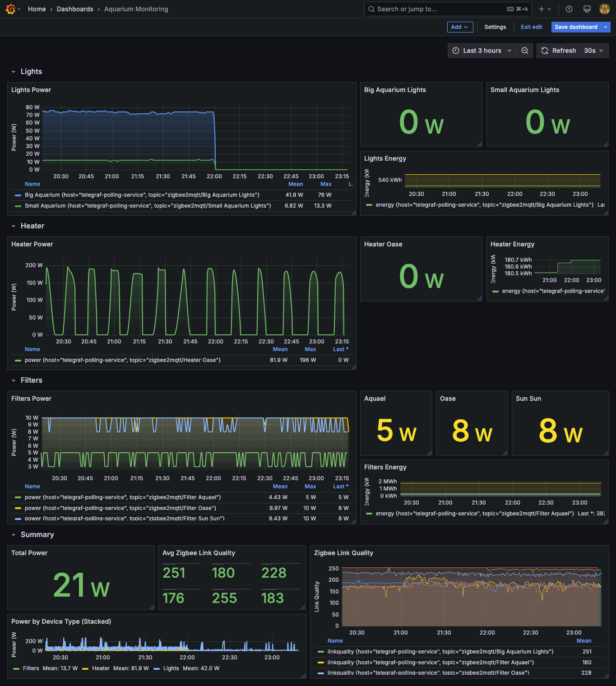Click the zoom-out time range magnifier icon
616x686 pixels.
(x=524, y=50)
